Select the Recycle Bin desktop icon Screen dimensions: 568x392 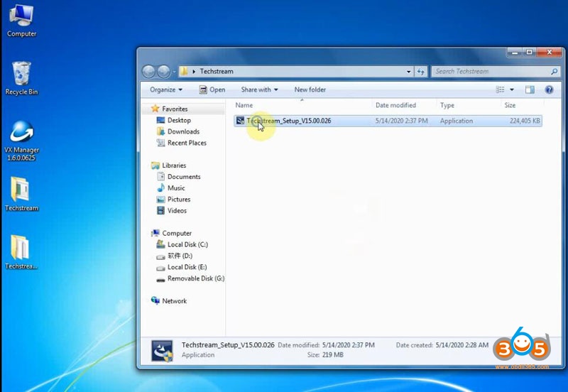[21, 78]
